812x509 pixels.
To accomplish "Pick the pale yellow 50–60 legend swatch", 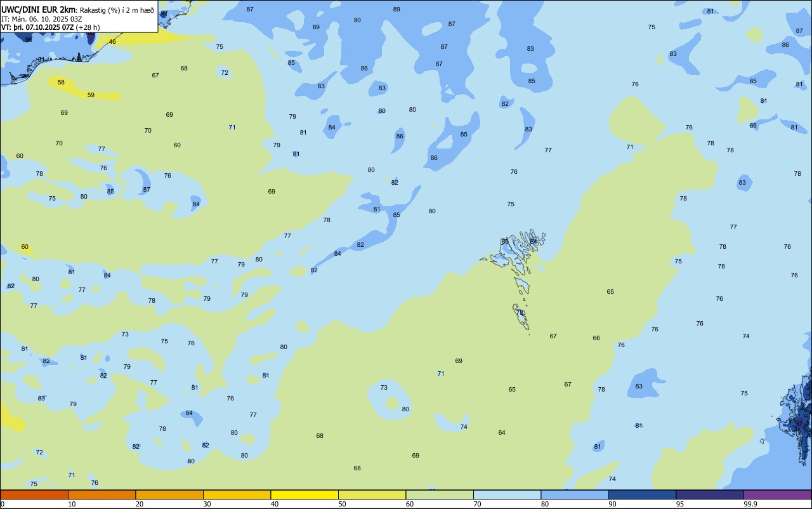I will [372, 494].
